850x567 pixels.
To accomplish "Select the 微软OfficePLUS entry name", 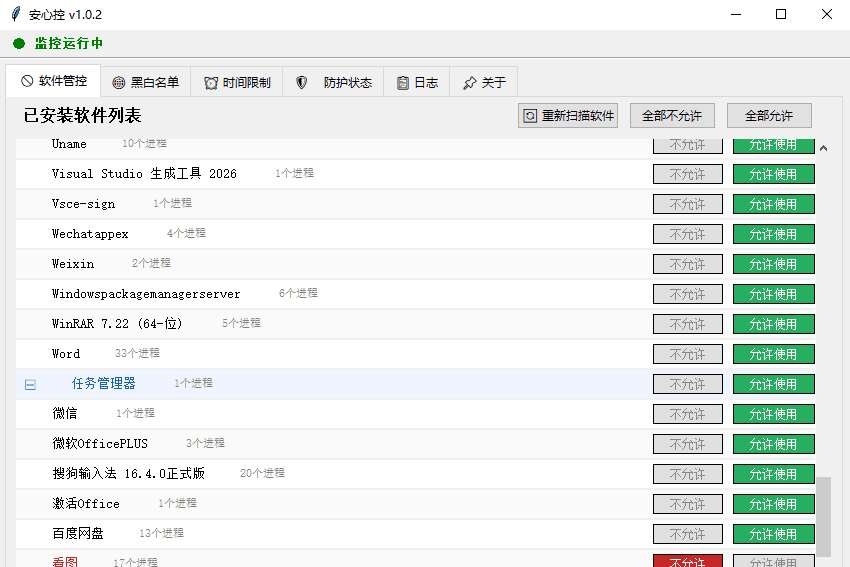I will (x=100, y=443).
